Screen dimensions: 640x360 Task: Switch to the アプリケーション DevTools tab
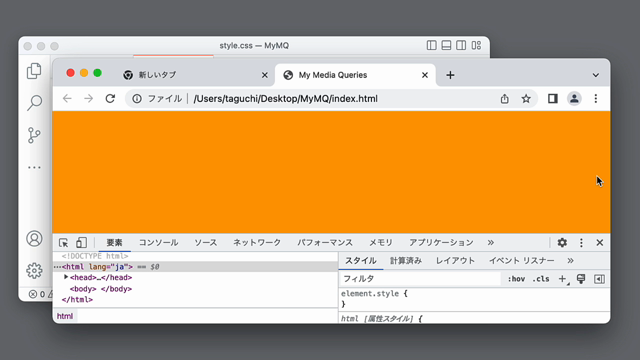tap(441, 242)
